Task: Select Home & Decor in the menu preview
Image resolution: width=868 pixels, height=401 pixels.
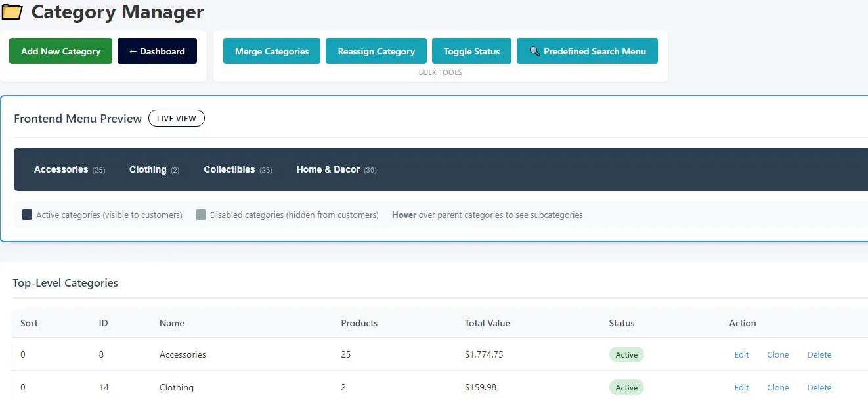Action: tap(336, 169)
